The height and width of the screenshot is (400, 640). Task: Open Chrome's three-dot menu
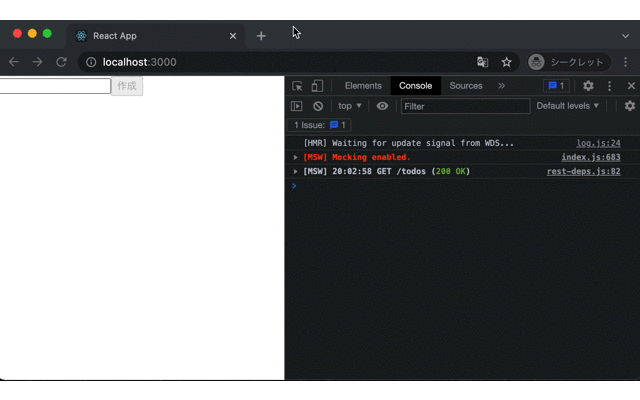(625, 62)
